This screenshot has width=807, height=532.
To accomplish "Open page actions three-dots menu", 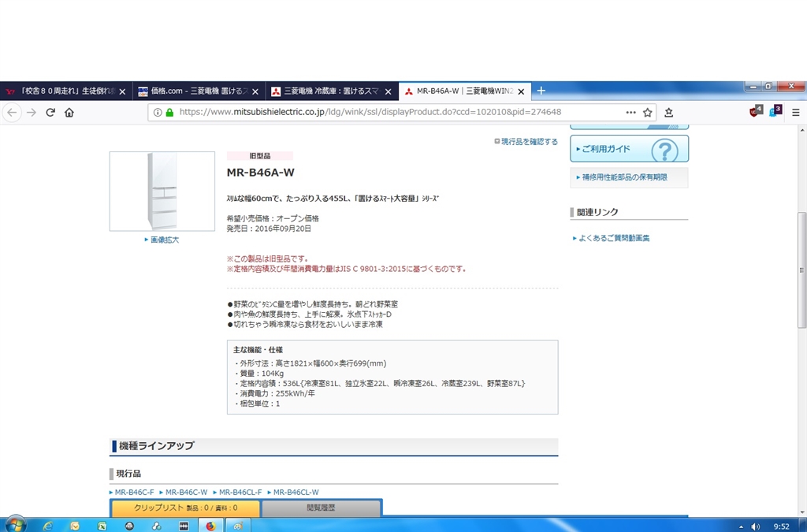I will coord(630,112).
